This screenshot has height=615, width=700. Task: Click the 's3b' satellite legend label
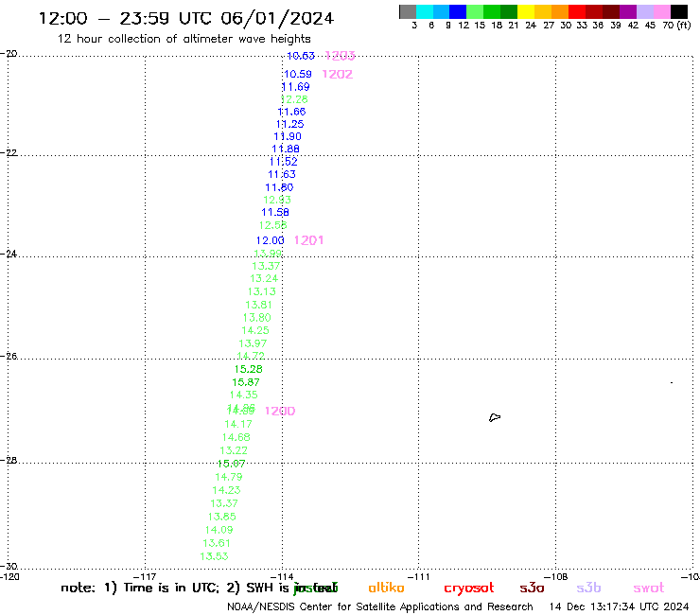588,588
